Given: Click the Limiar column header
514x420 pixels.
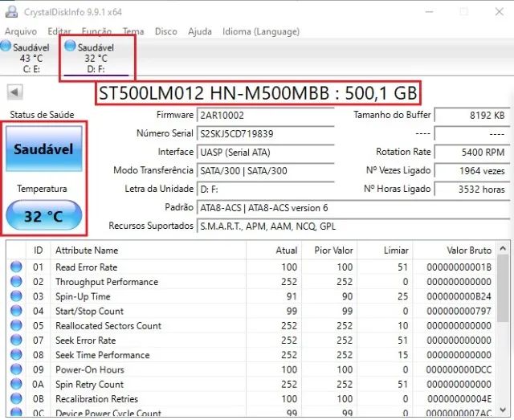Looking at the screenshot, I should click(x=385, y=251).
